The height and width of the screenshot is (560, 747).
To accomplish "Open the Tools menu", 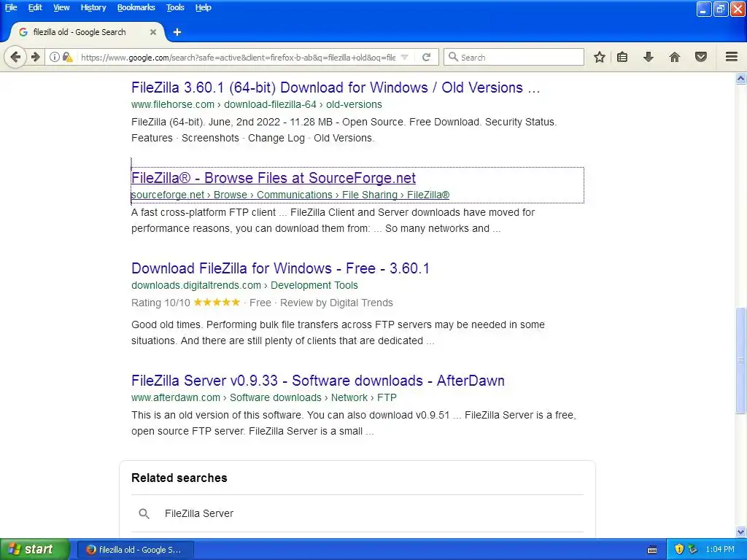I will pos(175,7).
